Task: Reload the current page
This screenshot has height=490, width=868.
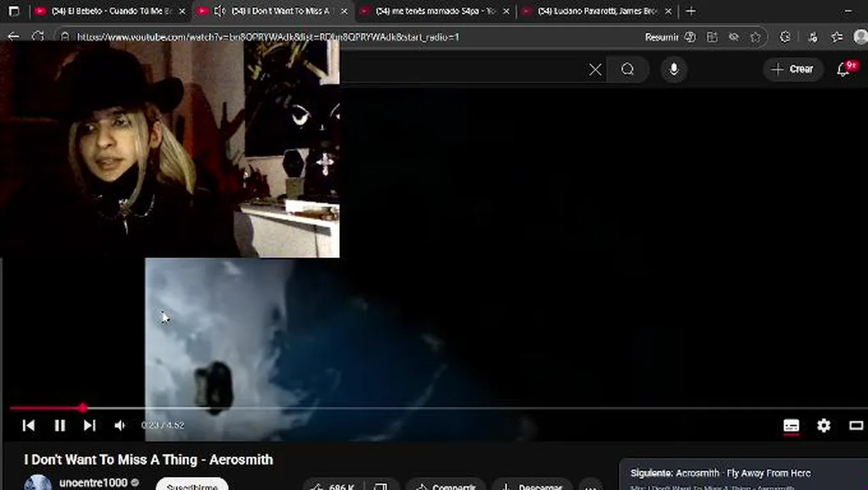Action: (x=38, y=37)
